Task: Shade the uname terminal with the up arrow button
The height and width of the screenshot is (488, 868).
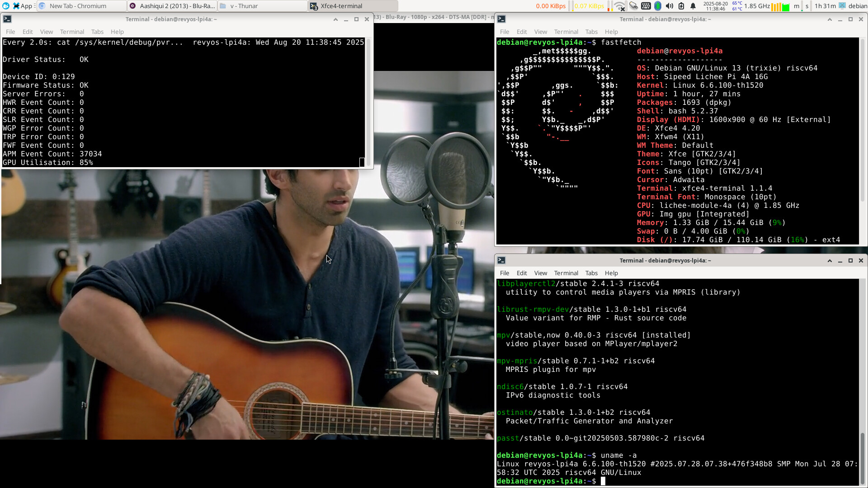Action: coord(830,260)
